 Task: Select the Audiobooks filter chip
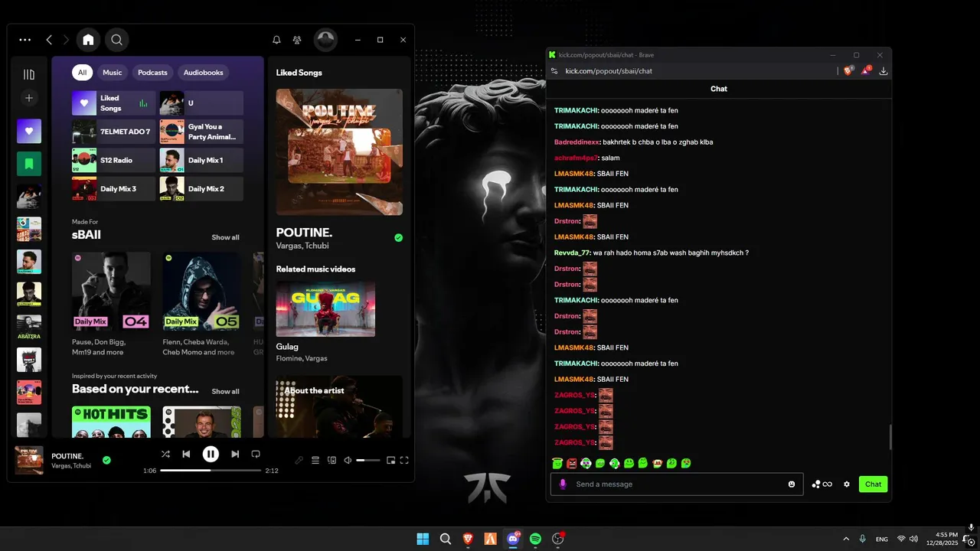[204, 73]
